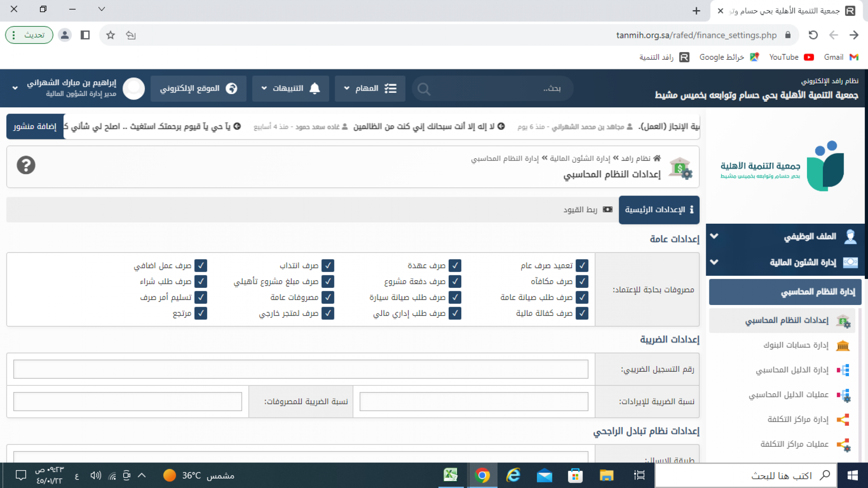Image resolution: width=868 pixels, height=488 pixels.
Task: Bookmark page with star icon
Action: (110, 35)
